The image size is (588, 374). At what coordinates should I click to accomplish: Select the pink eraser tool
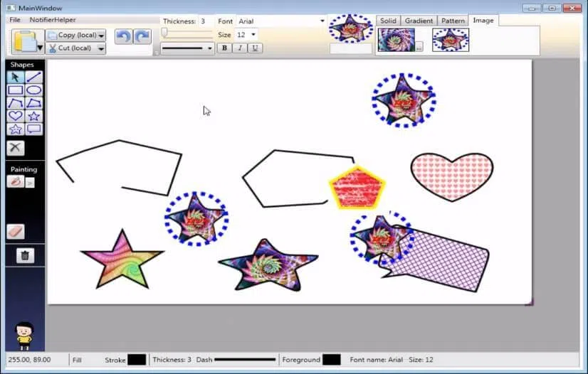pos(16,231)
